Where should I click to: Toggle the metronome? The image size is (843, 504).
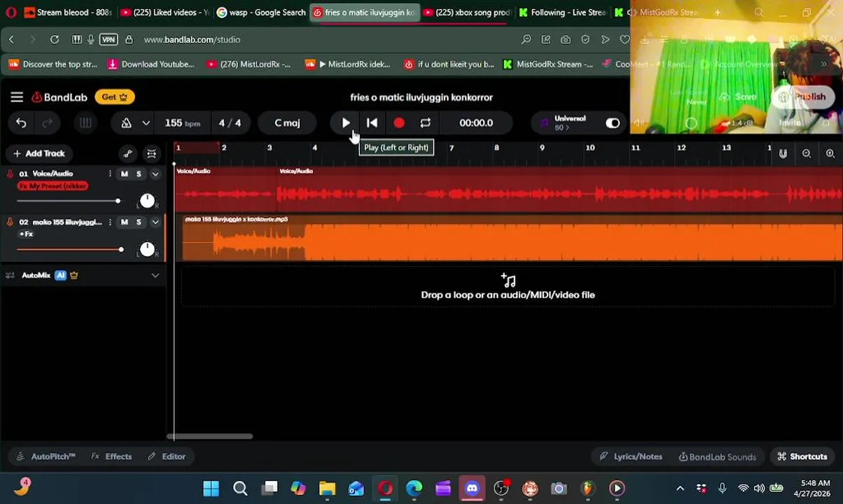click(126, 123)
